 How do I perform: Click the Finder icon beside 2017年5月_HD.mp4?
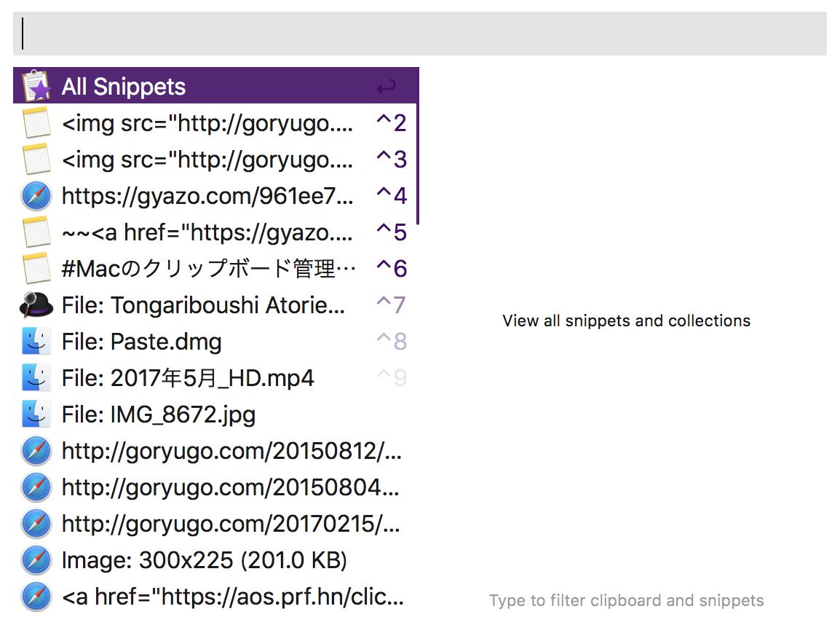coord(36,378)
